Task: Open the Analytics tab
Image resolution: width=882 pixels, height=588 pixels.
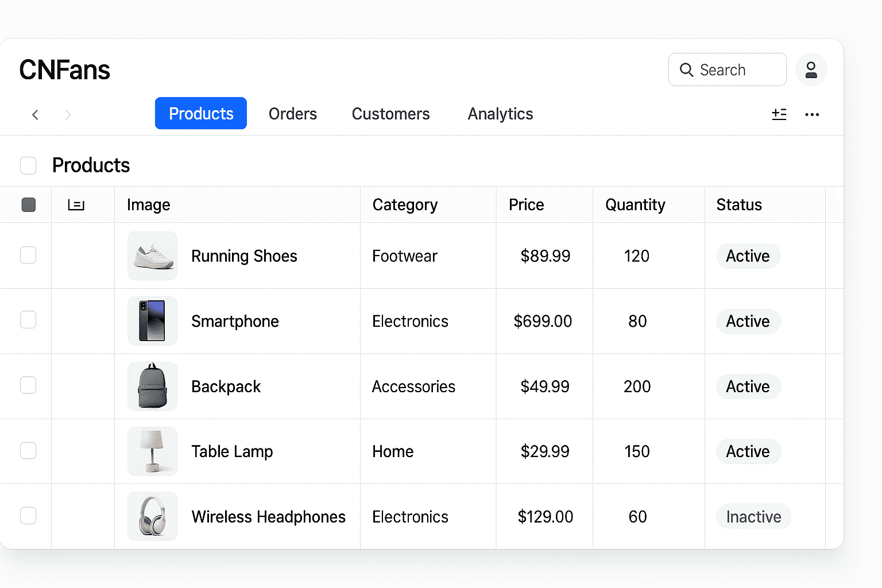Action: tap(500, 114)
